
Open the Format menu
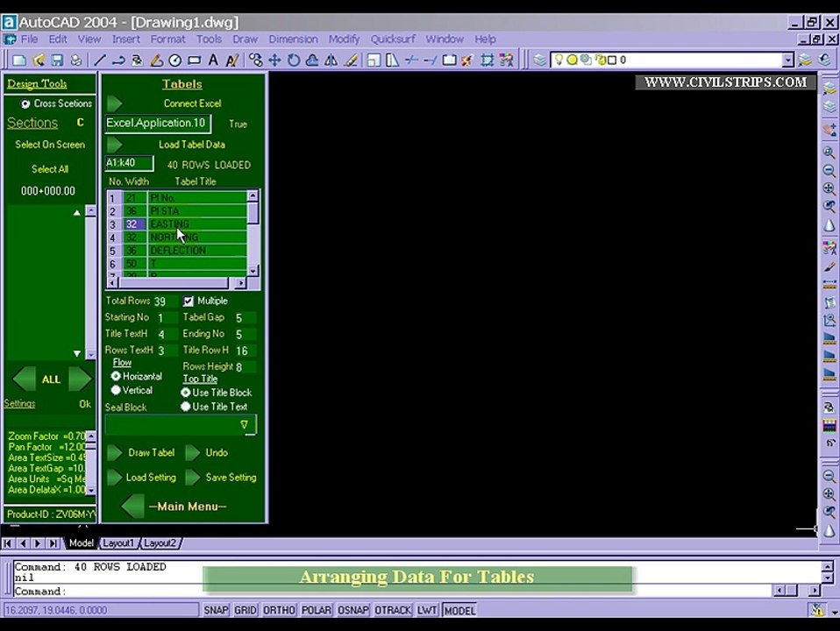(x=167, y=39)
